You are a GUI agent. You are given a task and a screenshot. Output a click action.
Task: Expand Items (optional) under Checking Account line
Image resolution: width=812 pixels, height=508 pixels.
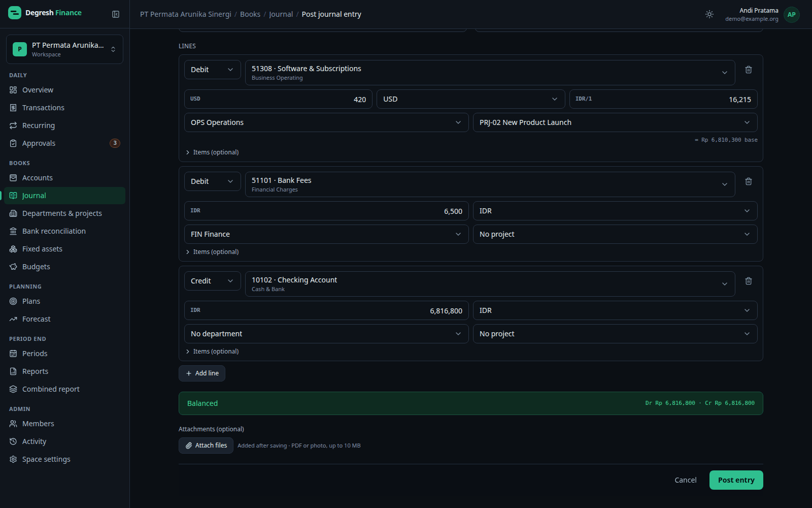coord(212,352)
